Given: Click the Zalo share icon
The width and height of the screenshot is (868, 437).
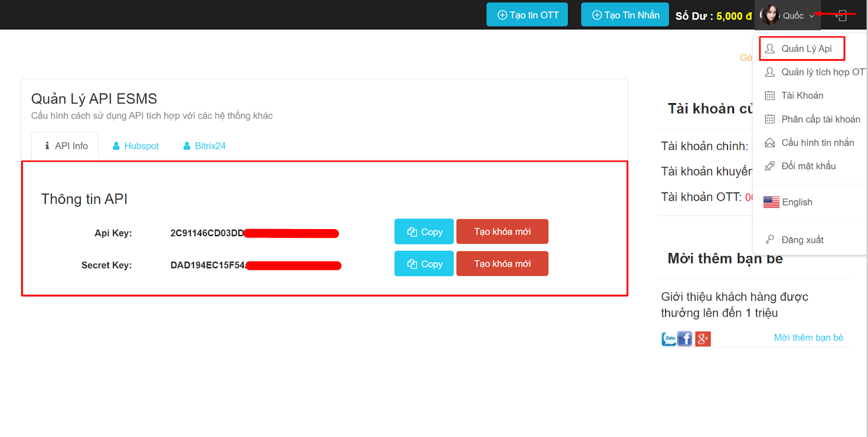Looking at the screenshot, I should click(x=669, y=339).
